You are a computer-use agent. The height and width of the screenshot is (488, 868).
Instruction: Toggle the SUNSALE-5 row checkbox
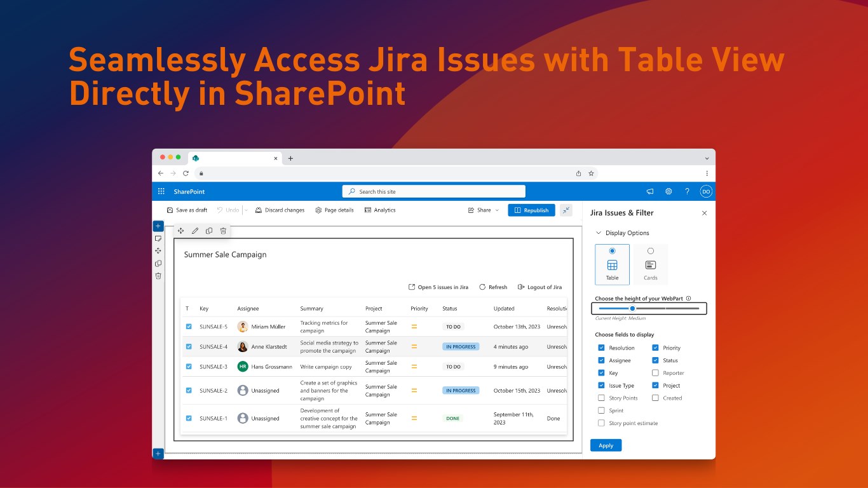click(189, 327)
